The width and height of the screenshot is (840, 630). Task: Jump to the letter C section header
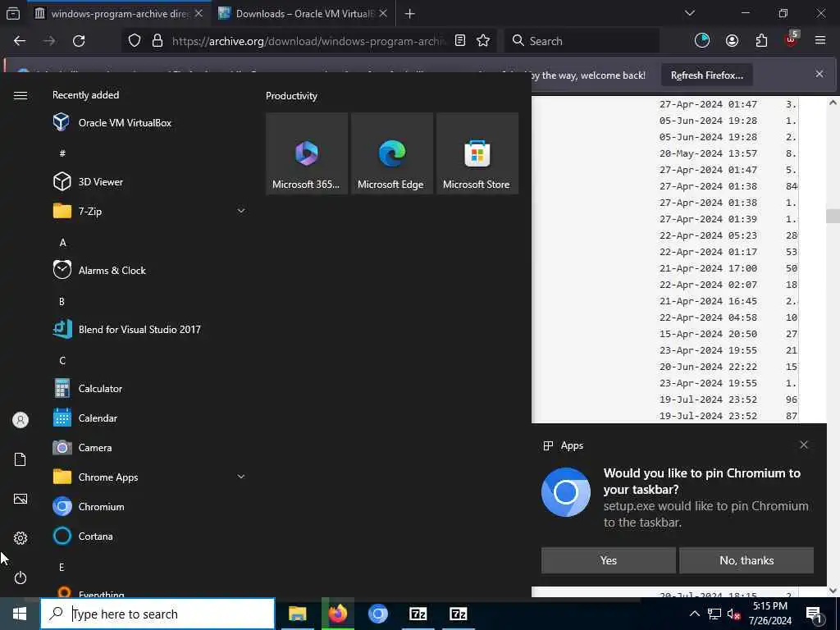coord(62,361)
